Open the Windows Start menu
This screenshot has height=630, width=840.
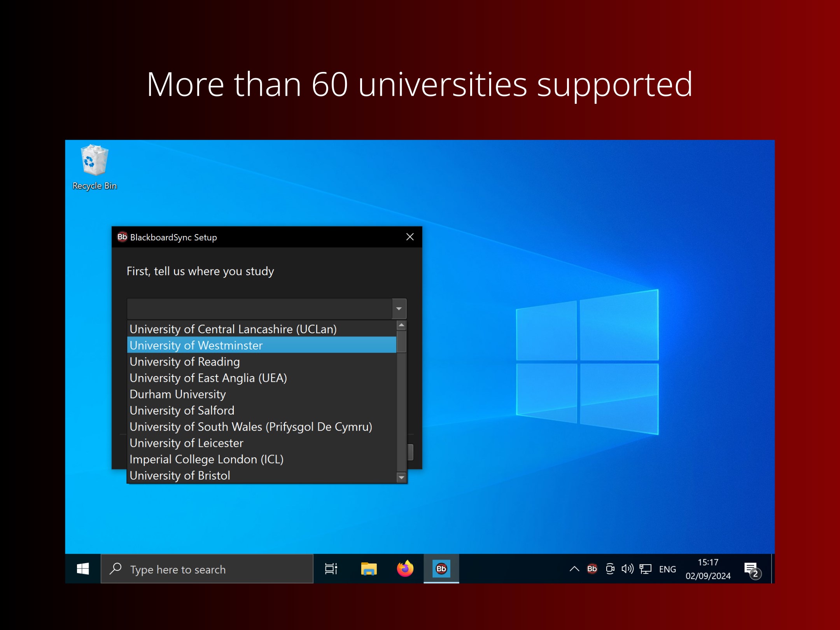[83, 569]
